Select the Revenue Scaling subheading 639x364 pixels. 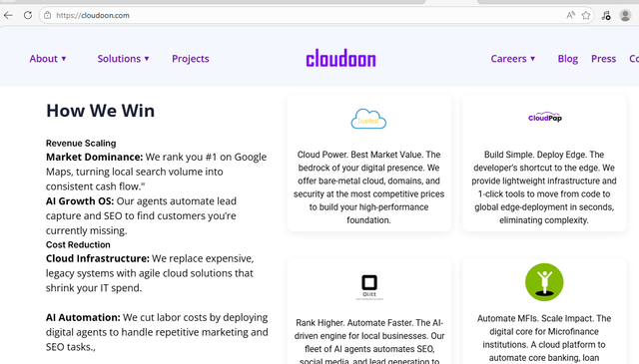[x=81, y=144]
